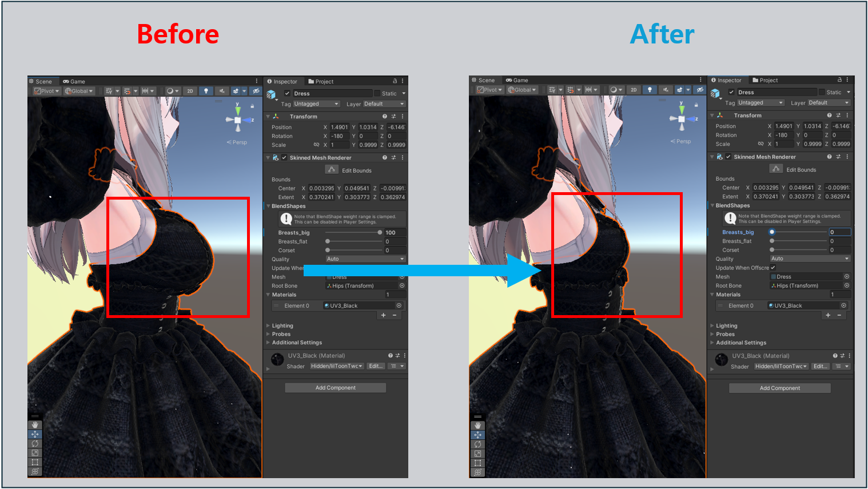
Task: Click Breasts_flat slider in After Inspector
Action: (x=799, y=241)
